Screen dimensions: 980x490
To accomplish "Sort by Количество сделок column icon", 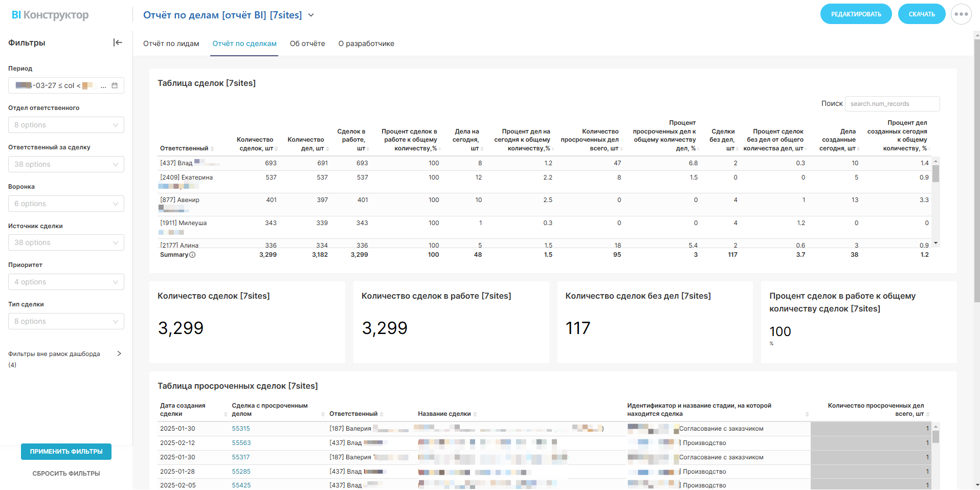I will 276,149.
